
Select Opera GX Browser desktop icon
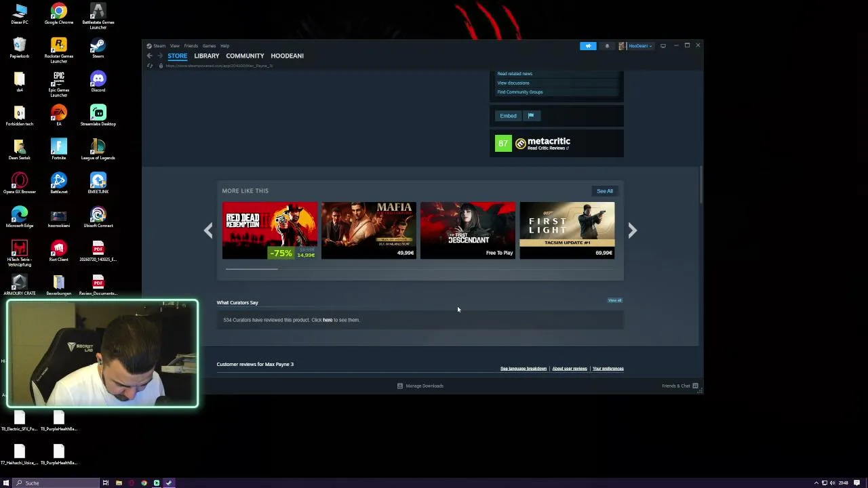click(20, 184)
